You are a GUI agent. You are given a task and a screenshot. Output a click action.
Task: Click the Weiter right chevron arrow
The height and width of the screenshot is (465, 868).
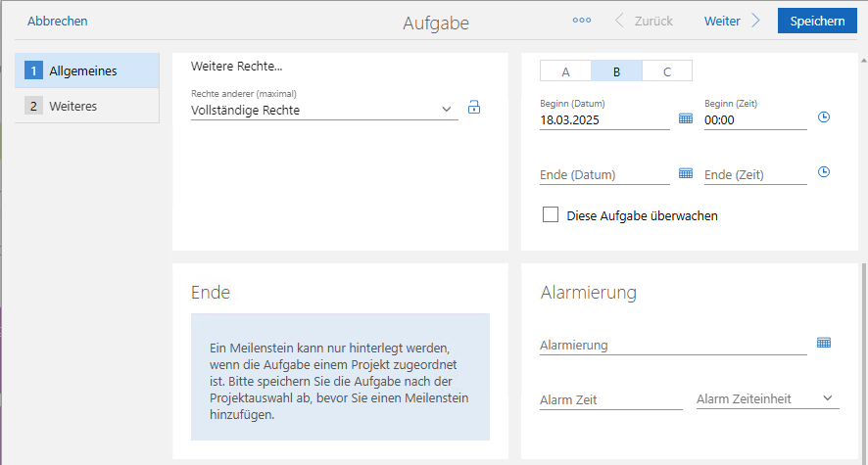coord(755,21)
